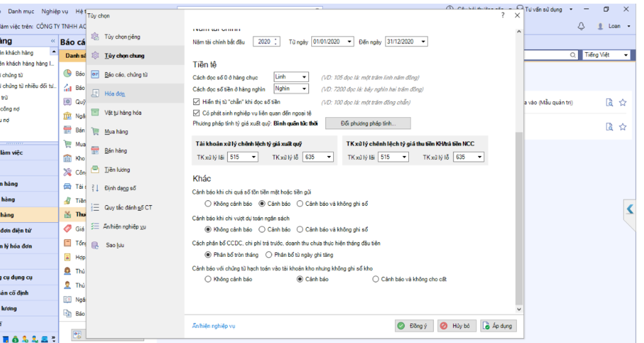Viewport: 644px width, 343px height.
Task: Open TK xử lý lỗ dropdown for thu tiền KH
Action: pyautogui.click(x=480, y=157)
